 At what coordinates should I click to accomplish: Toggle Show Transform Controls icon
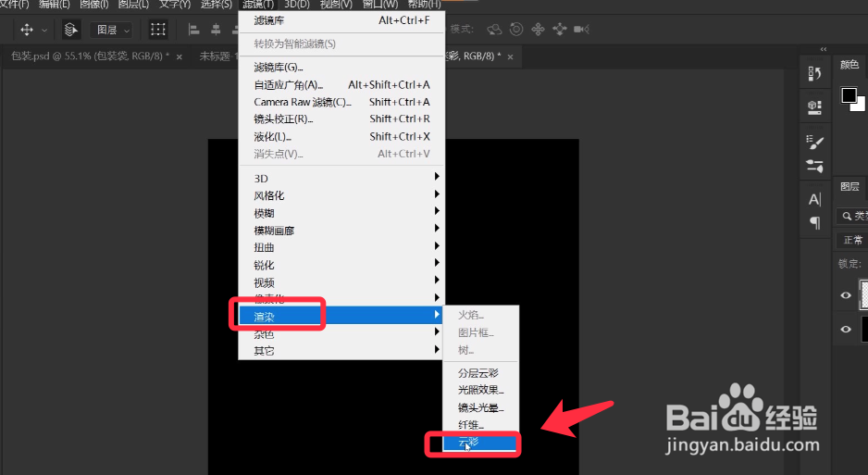tap(158, 30)
